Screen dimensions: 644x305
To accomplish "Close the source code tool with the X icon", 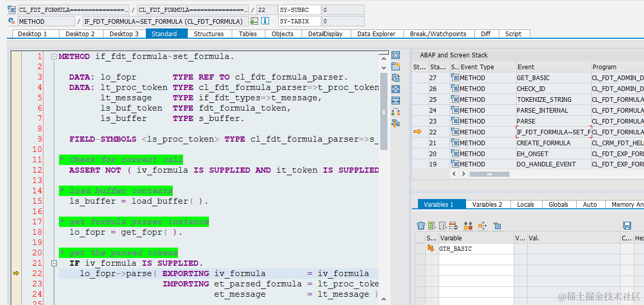I will [396, 55].
